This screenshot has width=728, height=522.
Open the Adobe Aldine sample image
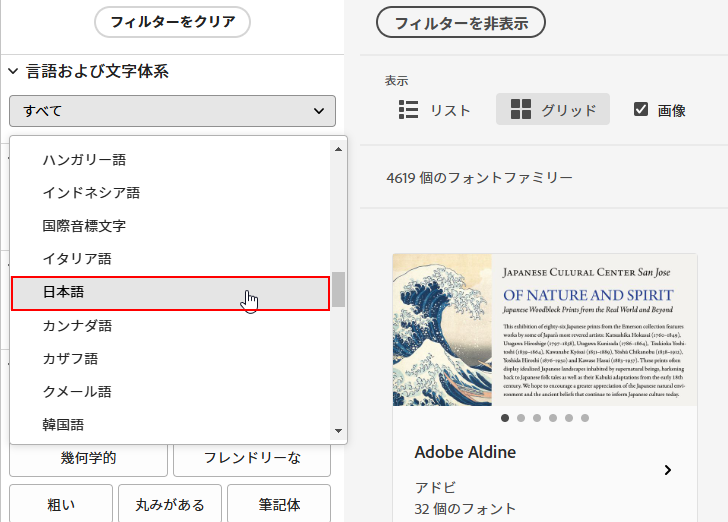(545, 330)
